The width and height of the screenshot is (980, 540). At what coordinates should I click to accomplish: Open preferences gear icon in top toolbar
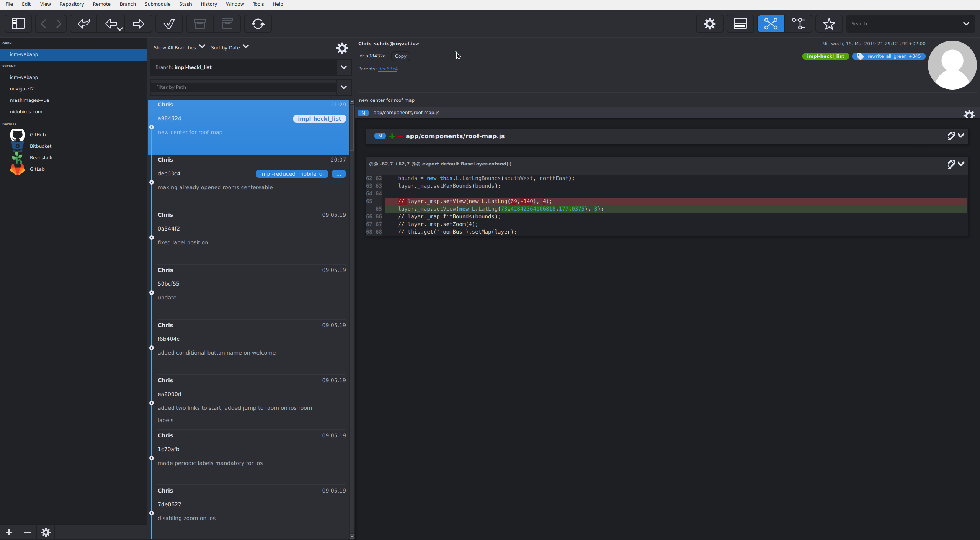709,24
